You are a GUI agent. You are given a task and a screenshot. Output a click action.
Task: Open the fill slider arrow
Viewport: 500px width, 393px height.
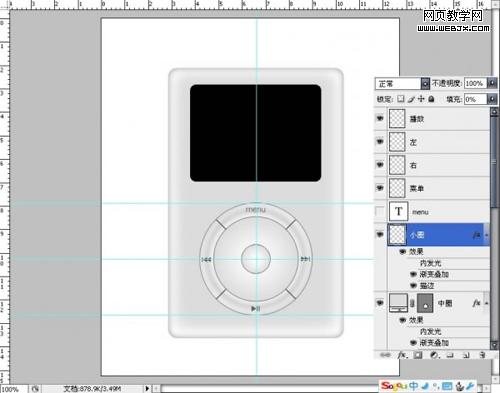click(x=492, y=99)
